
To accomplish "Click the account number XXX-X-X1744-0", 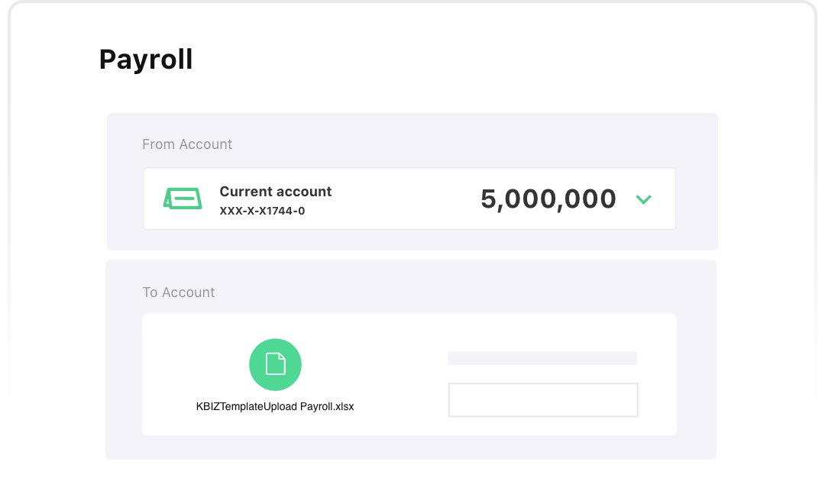I will (262, 211).
